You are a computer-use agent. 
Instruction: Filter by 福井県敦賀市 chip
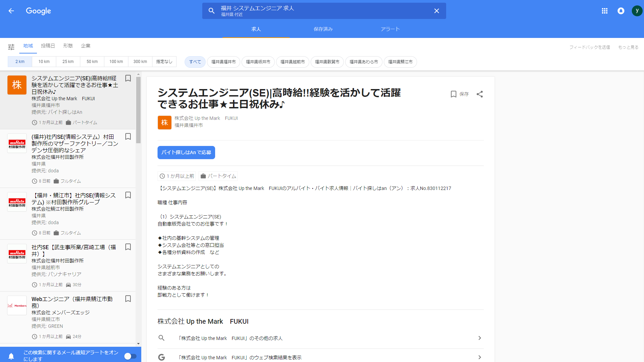327,62
